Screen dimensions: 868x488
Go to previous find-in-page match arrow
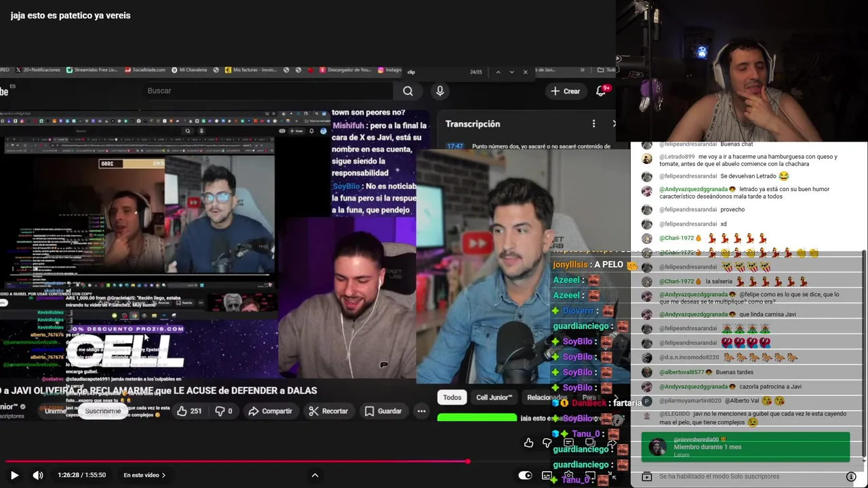tap(498, 72)
